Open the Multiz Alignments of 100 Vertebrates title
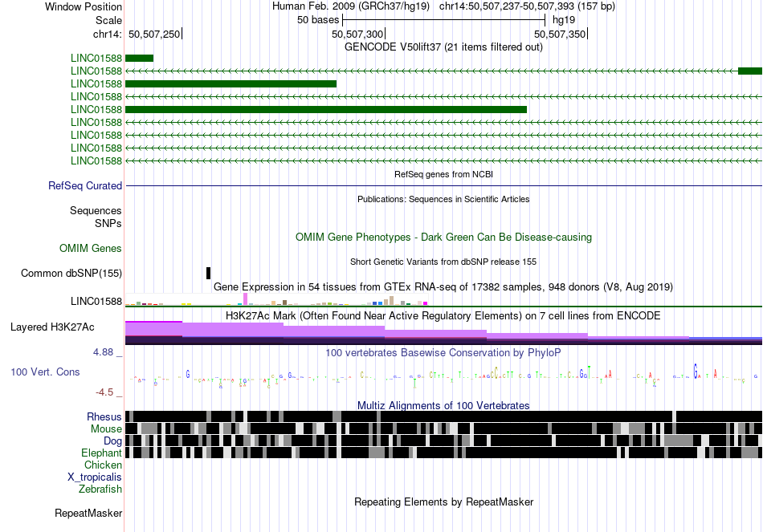The height and width of the screenshot is (532, 763). 443,405
